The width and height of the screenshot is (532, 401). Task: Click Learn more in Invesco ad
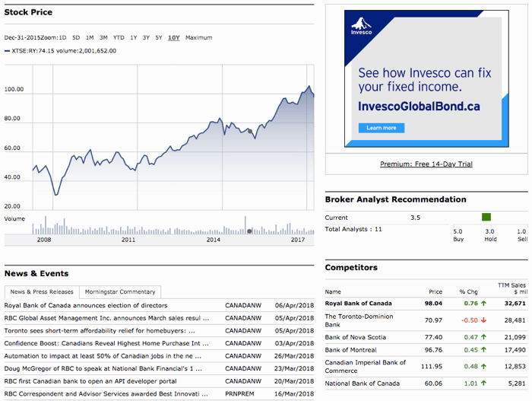pos(382,128)
